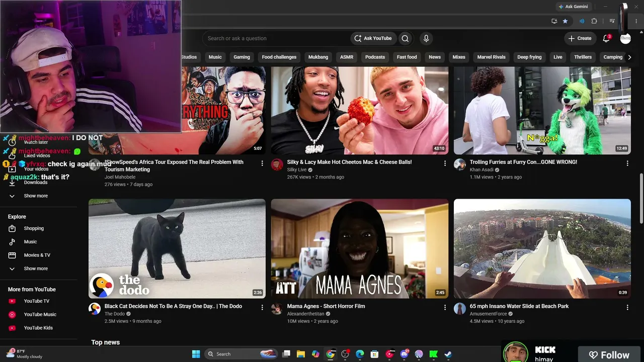Select the Mukbang category chip

point(317,57)
